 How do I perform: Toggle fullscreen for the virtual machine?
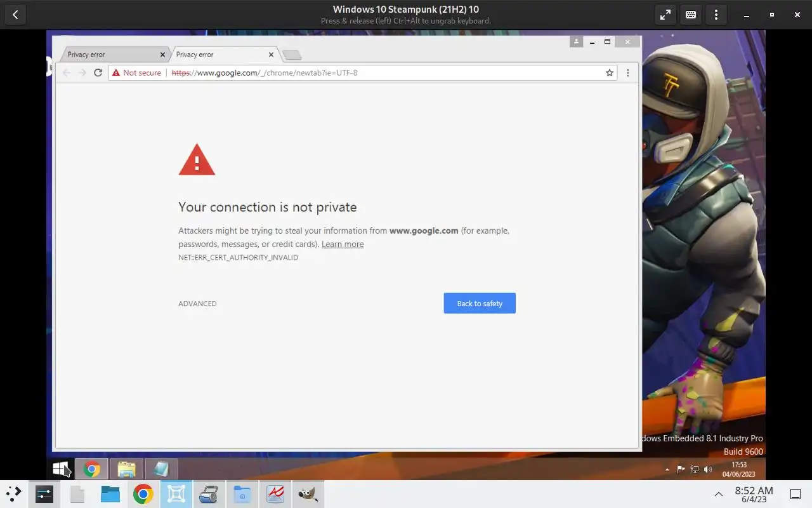pos(665,15)
